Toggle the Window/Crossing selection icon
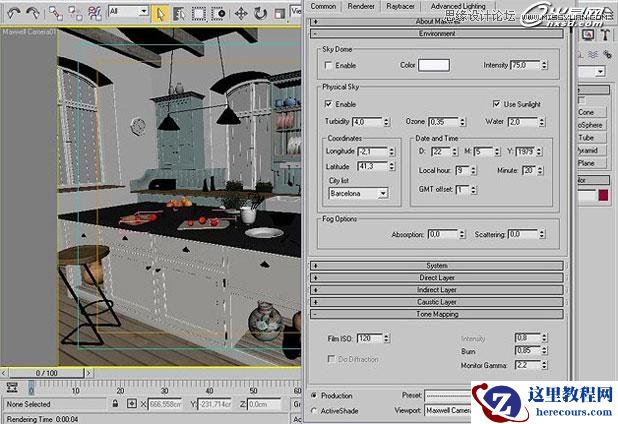 tap(218, 14)
